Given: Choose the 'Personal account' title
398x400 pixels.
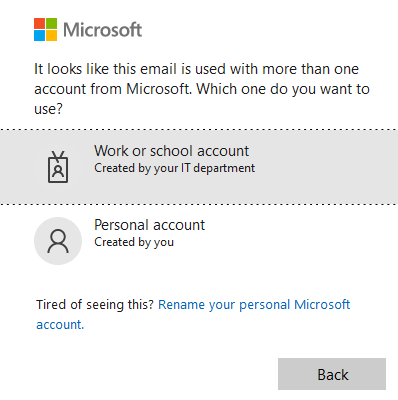Looking at the screenshot, I should click(x=149, y=225).
